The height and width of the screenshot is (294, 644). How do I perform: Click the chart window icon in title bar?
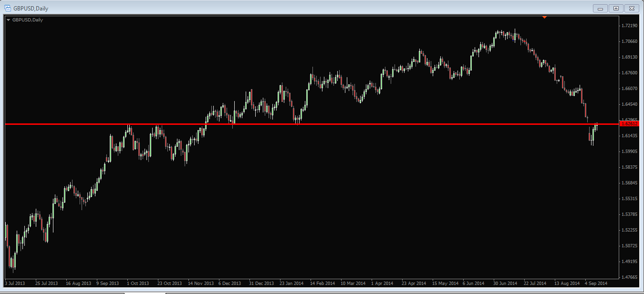(x=8, y=8)
